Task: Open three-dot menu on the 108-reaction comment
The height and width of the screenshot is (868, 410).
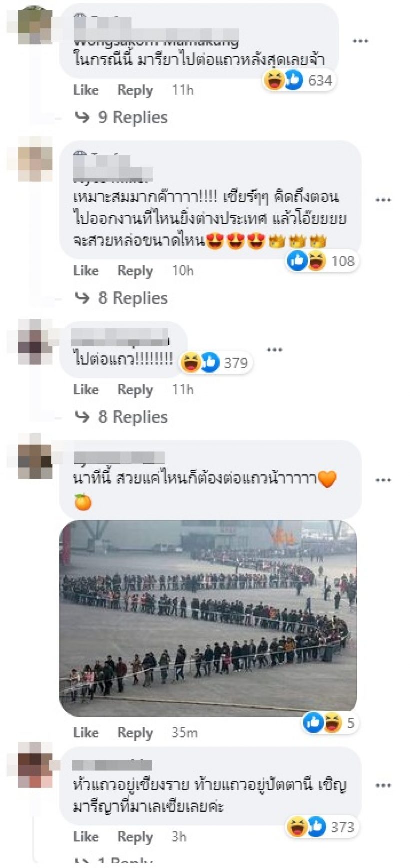Action: (x=383, y=200)
